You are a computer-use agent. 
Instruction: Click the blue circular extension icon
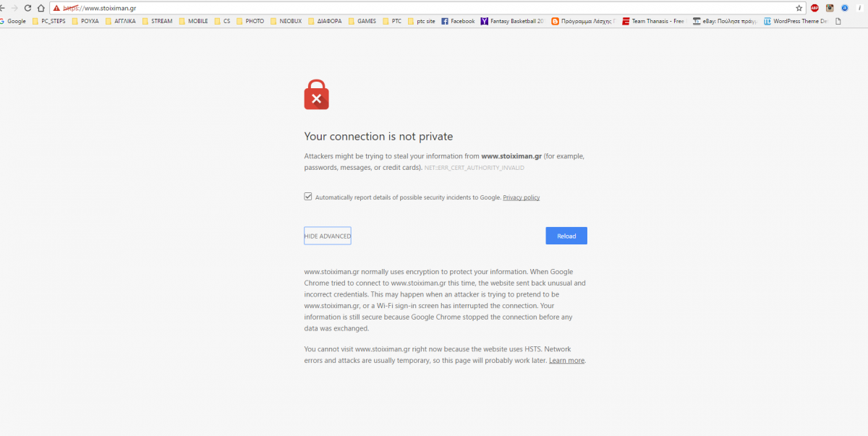(x=844, y=8)
